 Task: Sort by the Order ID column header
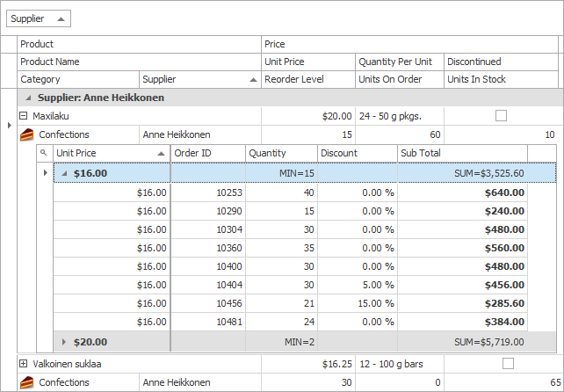click(207, 153)
